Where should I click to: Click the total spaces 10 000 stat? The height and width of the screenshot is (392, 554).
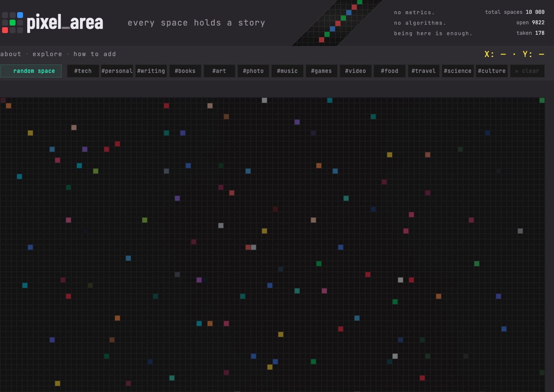515,12
